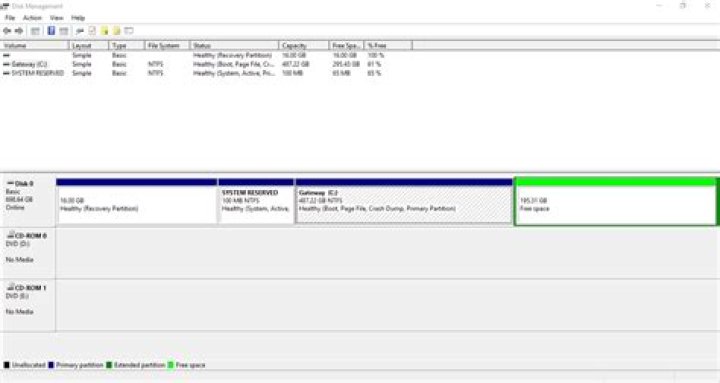
Task: Click the Disk 0 drive icon
Action: pyautogui.click(x=11, y=184)
